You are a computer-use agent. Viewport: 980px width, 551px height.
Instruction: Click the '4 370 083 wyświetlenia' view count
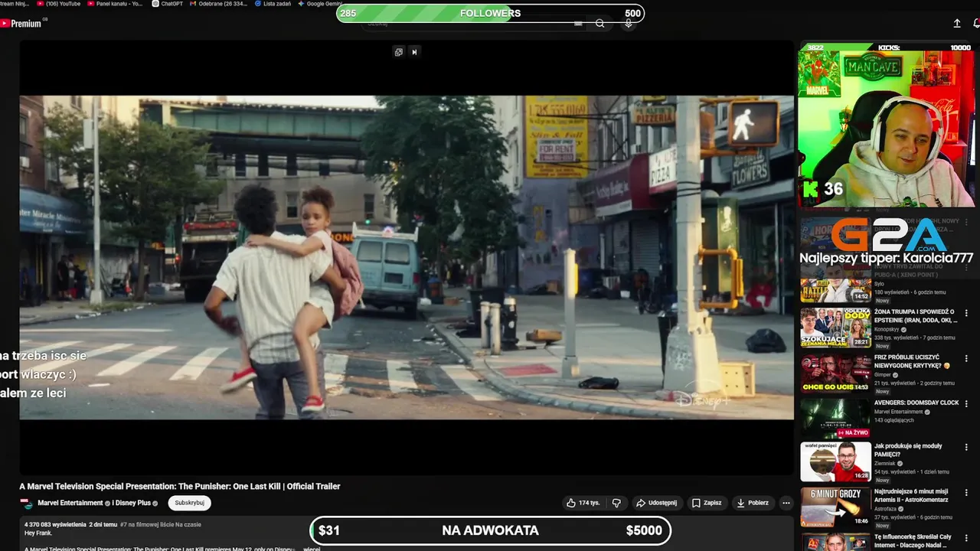click(55, 525)
